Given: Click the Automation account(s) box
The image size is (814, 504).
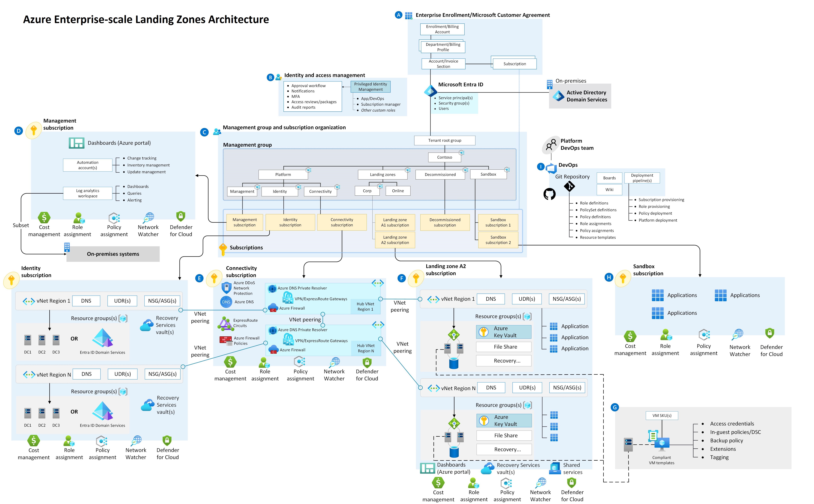Looking at the screenshot, I should click(x=88, y=165).
